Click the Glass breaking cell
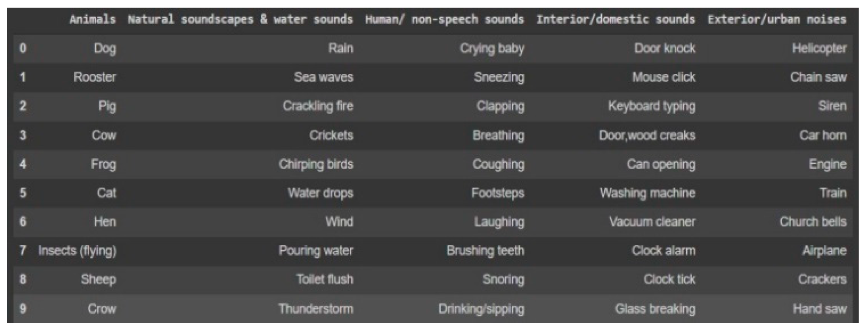868x332 pixels. (655, 309)
